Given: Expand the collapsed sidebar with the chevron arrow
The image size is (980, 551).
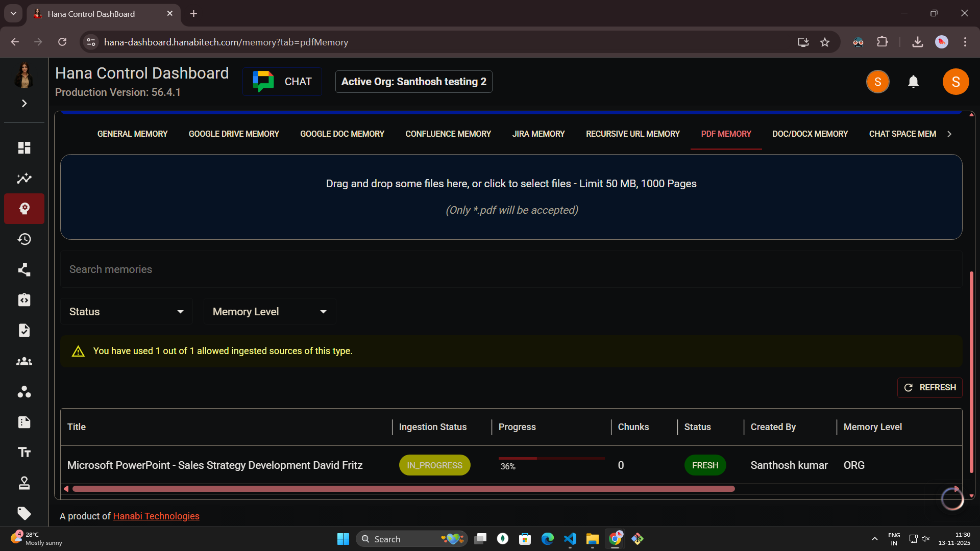Looking at the screenshot, I should 24,104.
